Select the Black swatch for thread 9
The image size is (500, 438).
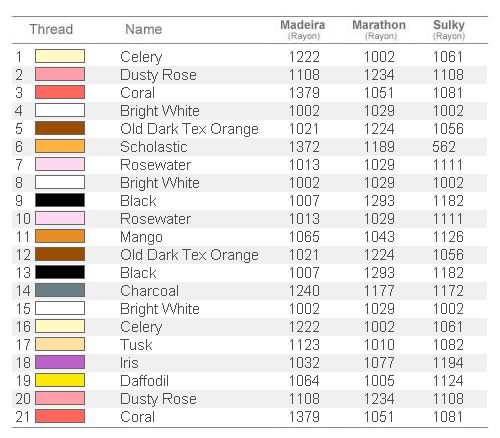(x=60, y=200)
